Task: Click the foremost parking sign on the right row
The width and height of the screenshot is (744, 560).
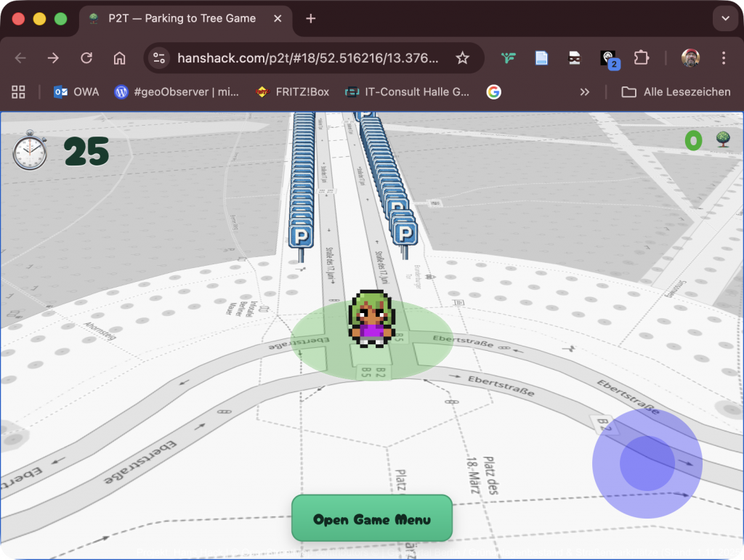Action: 405,234
